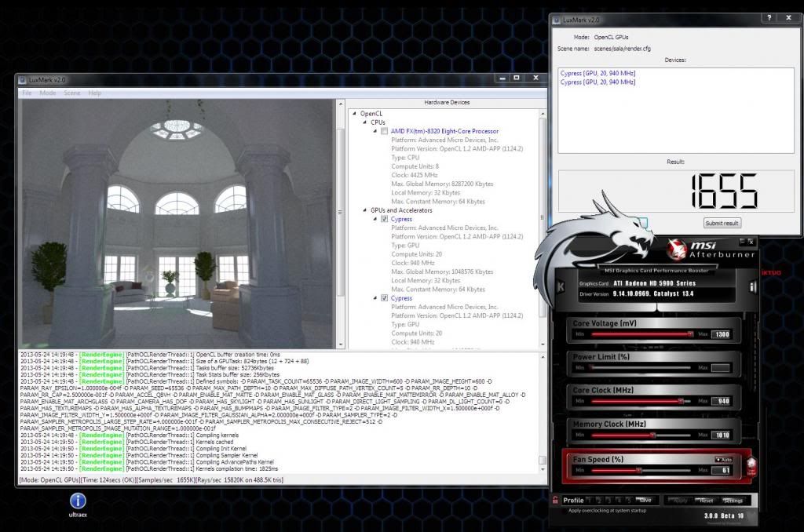804x532 pixels.
Task: Click the Submit result button
Action: [722, 223]
